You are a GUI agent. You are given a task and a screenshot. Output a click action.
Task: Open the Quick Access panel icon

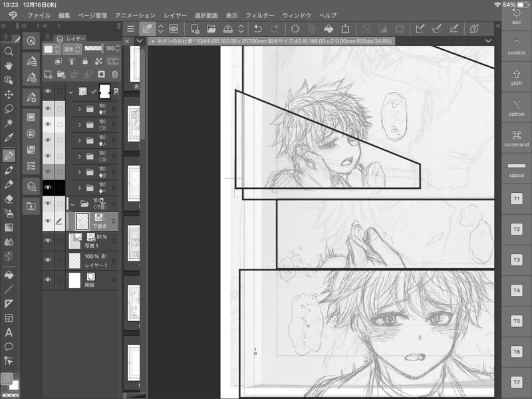click(x=31, y=41)
